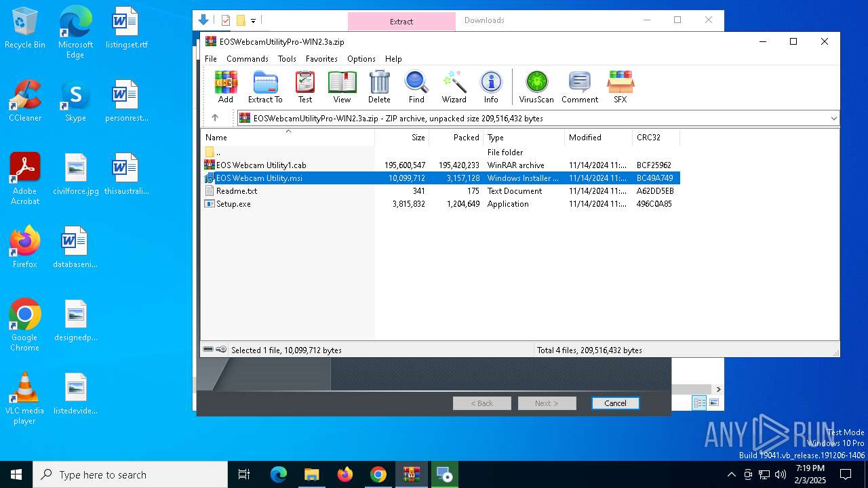Open Firefox desktop shortcut

[x=25, y=248]
